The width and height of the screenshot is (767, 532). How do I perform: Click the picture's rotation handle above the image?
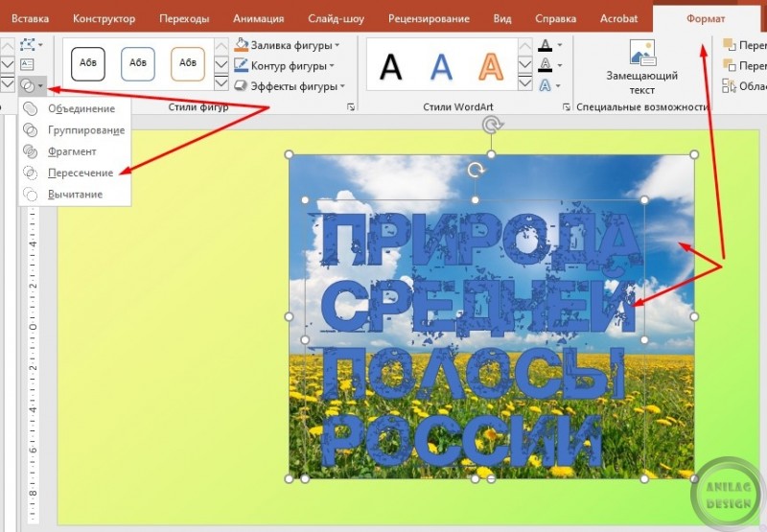point(492,126)
